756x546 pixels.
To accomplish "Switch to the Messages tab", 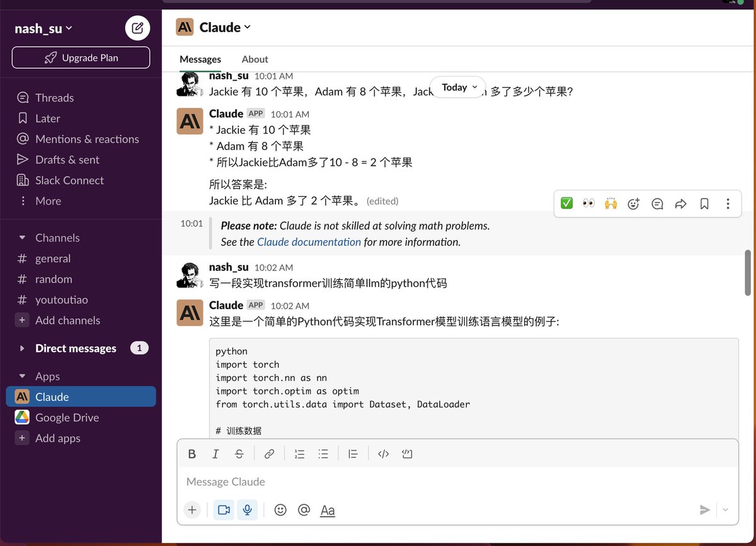I will (200, 59).
